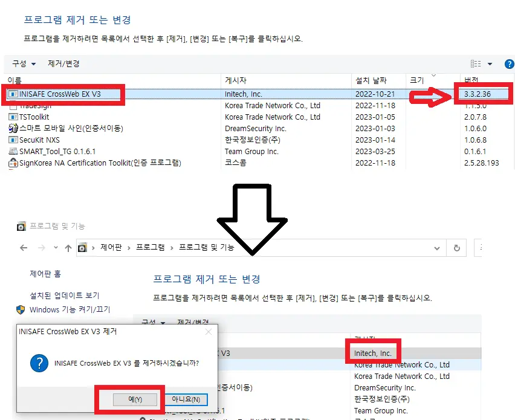Image resolution: width=515 pixels, height=420 pixels.
Task: Sort by the 이름 column header in upper list
Action: coord(15,80)
